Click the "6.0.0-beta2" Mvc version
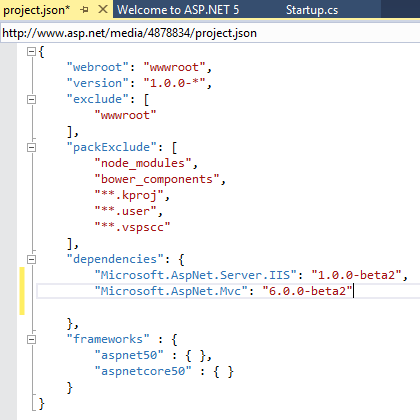Viewport: 420px width, 420px height. (x=307, y=291)
